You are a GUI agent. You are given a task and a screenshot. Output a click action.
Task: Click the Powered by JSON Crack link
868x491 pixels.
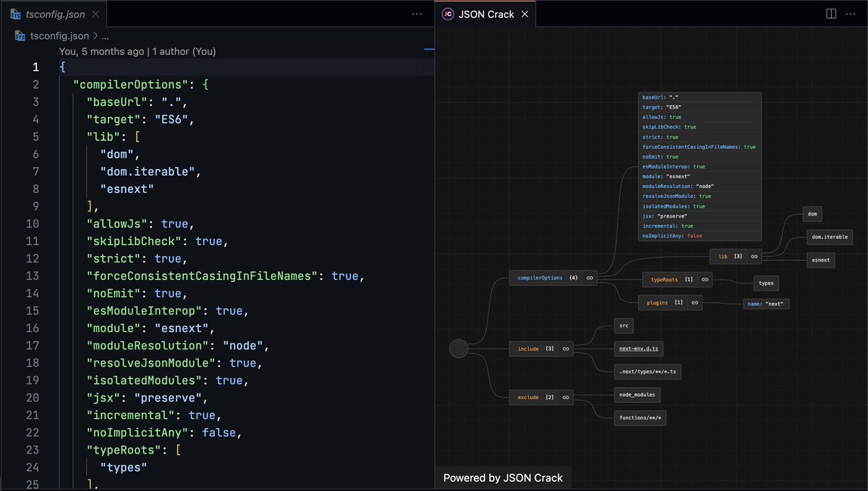click(502, 477)
